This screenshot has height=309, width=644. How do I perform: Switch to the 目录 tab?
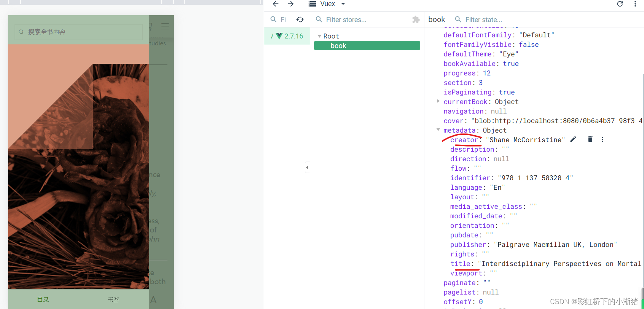pos(43,299)
